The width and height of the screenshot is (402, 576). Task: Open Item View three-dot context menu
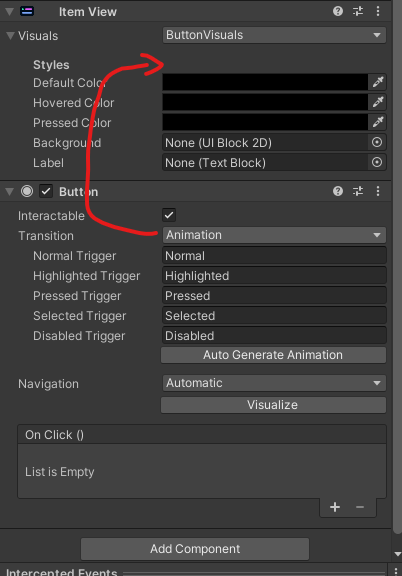[x=378, y=11]
